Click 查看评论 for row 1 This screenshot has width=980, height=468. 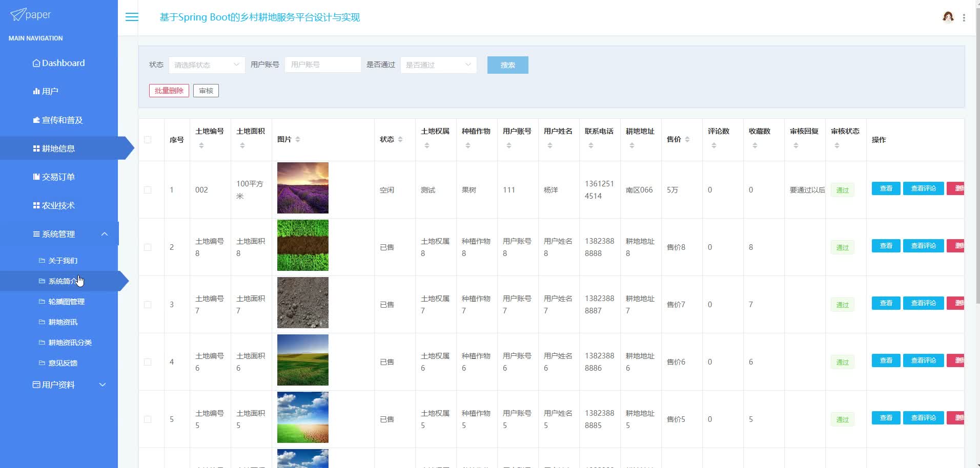[x=923, y=188]
